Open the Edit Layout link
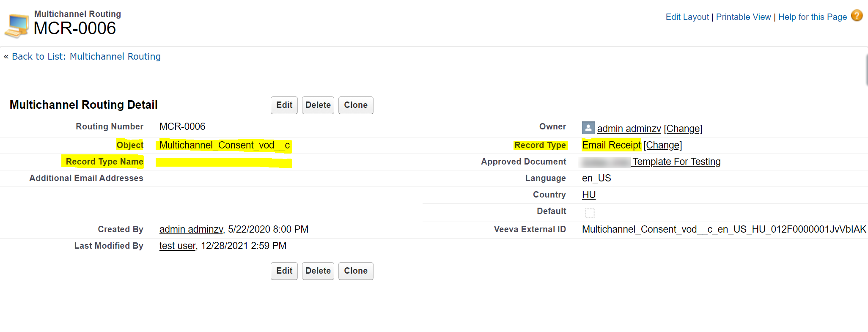 tap(687, 17)
